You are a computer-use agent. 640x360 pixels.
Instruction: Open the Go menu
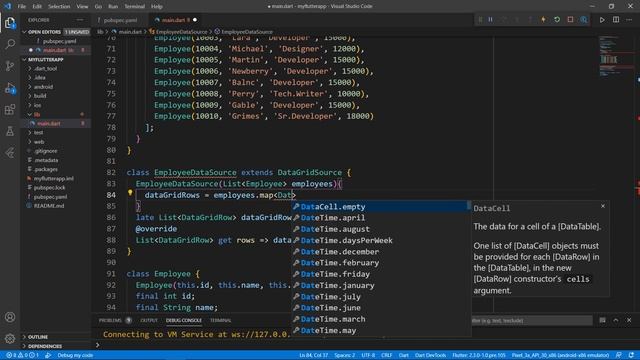pos(98,7)
